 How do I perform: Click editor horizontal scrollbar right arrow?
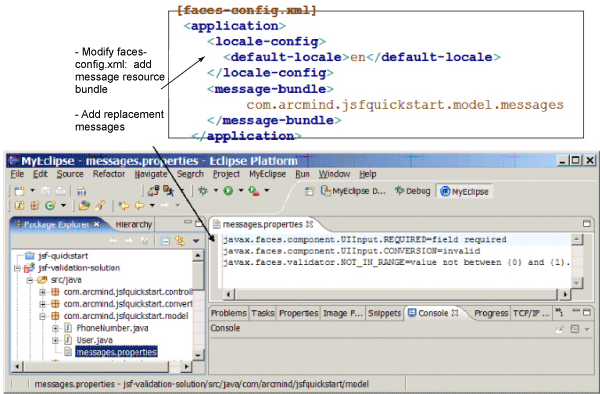[565, 295]
